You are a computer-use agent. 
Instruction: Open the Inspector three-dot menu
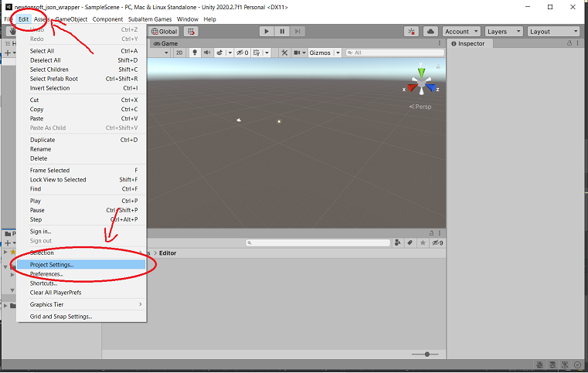[578, 43]
